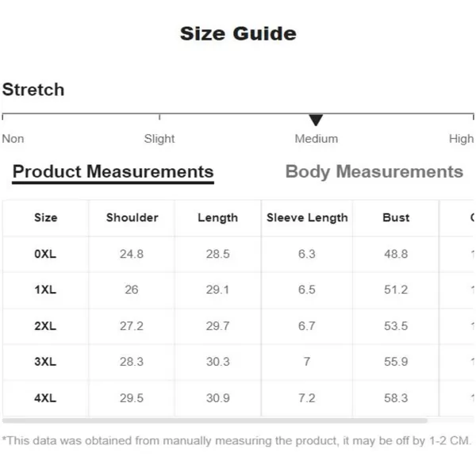Image resolution: width=476 pixels, height=476 pixels.
Task: Click the Bust column header
Action: coord(396,217)
